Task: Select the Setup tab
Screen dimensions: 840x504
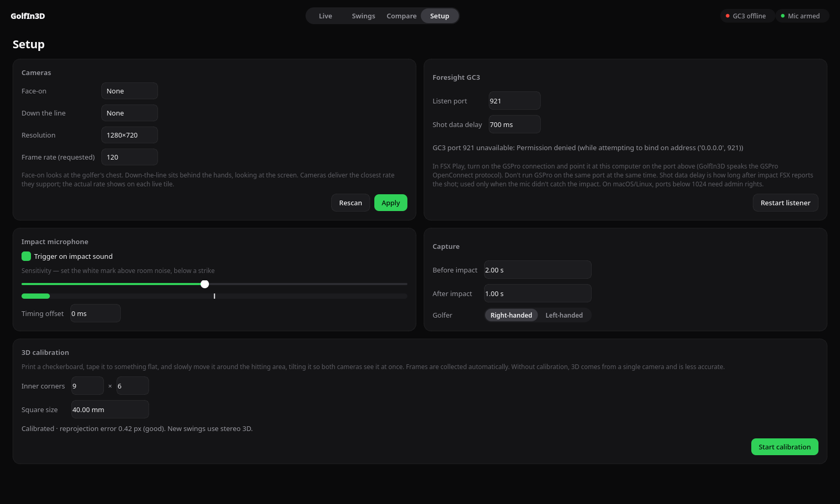Action: (439, 16)
